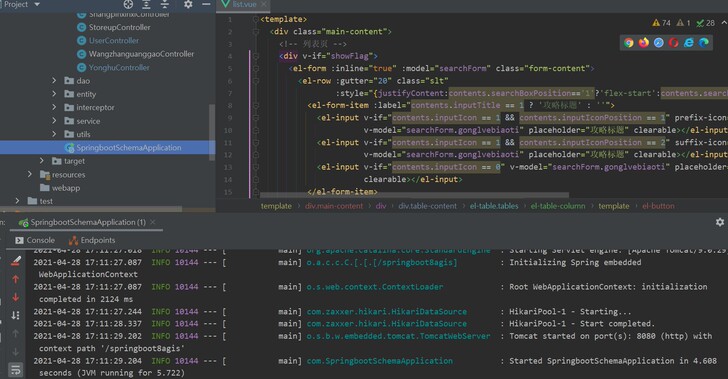
Task: Close the SpringbootSchemaApplication (1) run tab
Action: pos(153,222)
